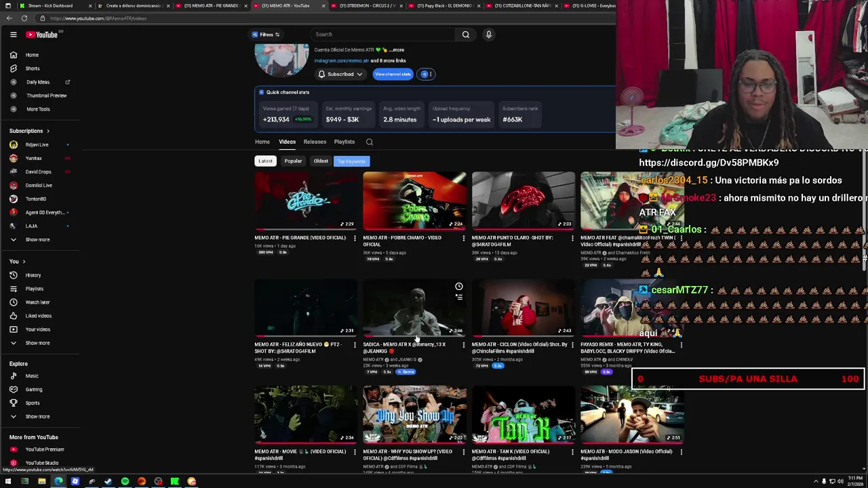The image size is (868, 488).
Task: Open Liked videos in the sidebar
Action: tap(39, 316)
